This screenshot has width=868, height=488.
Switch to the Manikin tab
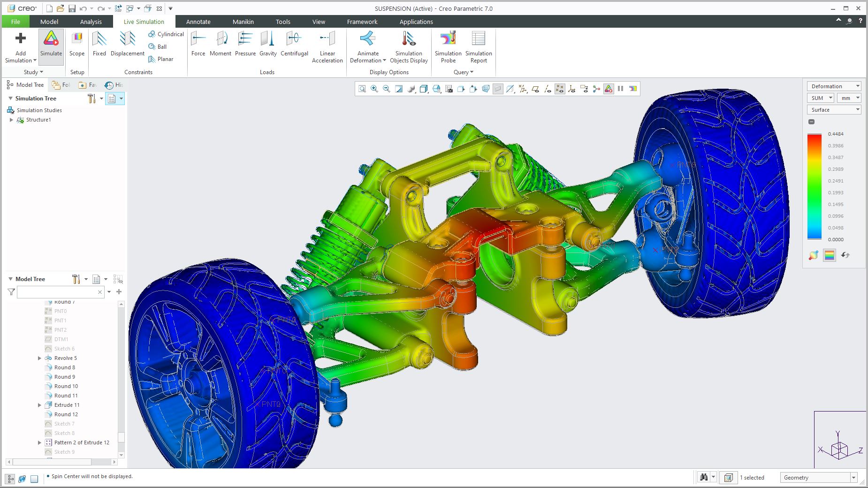[x=243, y=22]
